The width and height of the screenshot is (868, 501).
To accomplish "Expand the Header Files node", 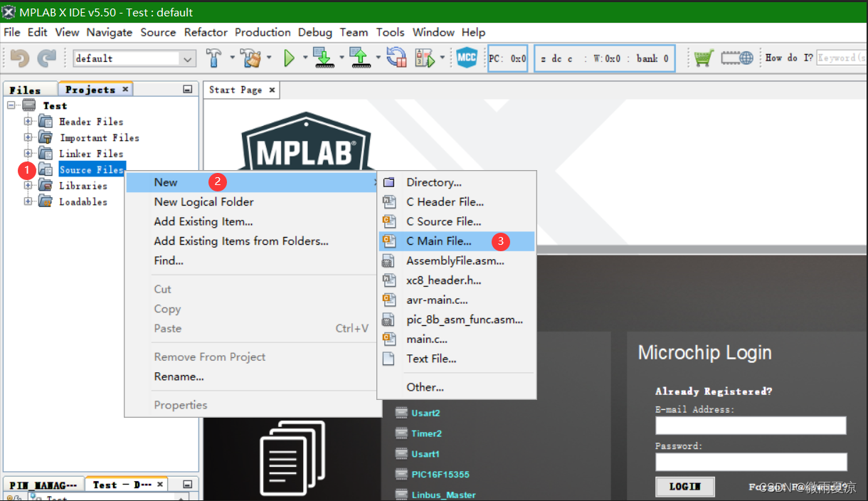I will [x=28, y=121].
